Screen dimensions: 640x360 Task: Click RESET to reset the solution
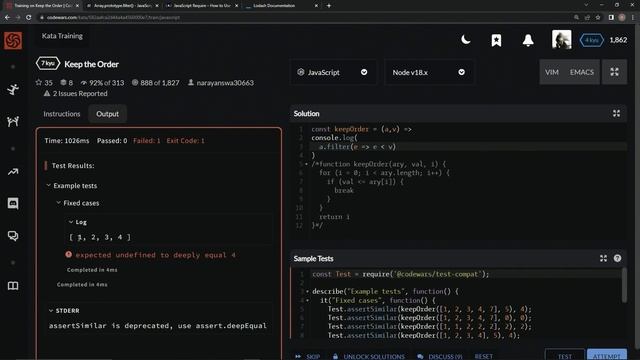pyautogui.click(x=484, y=356)
